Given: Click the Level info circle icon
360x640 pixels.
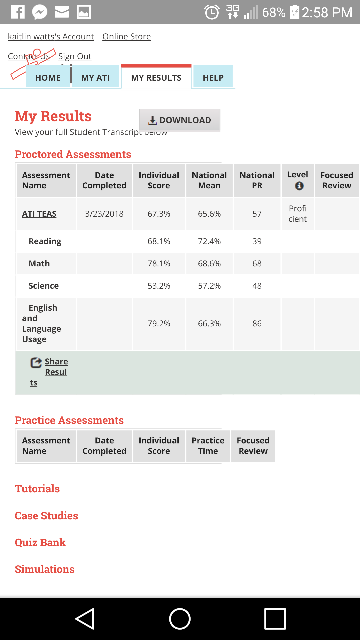Looking at the screenshot, I should [299, 186].
